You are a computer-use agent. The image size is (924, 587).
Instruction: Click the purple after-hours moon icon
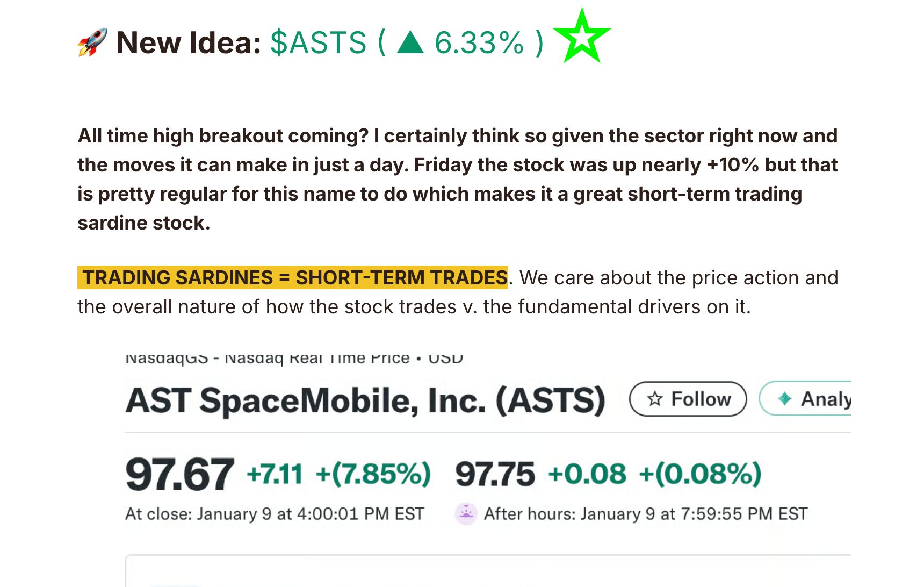466,513
